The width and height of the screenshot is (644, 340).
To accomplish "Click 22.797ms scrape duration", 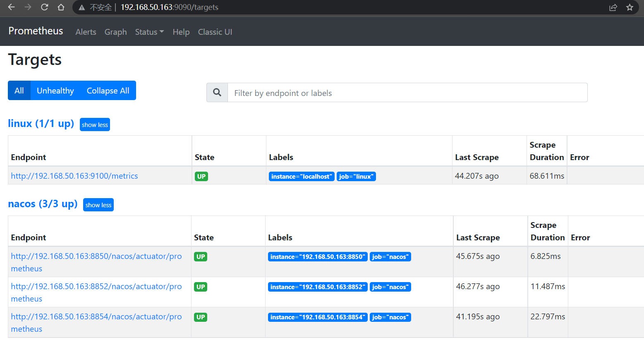I will (x=548, y=316).
